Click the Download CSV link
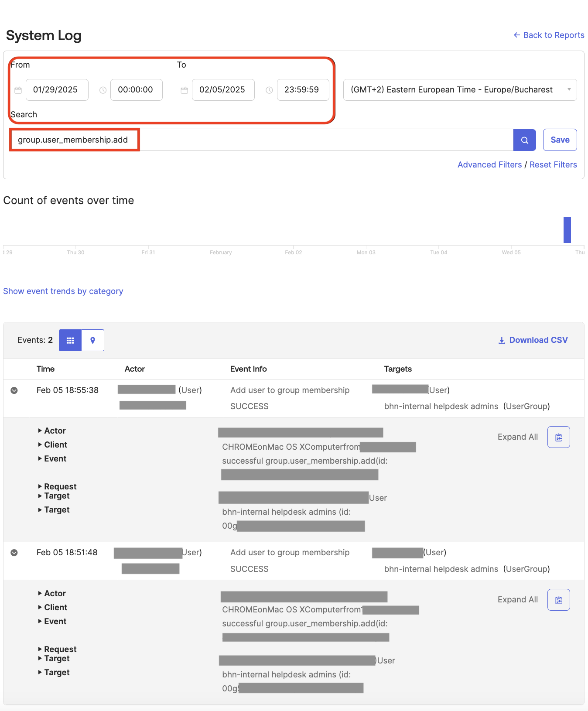The height and width of the screenshot is (711, 588). click(x=533, y=340)
